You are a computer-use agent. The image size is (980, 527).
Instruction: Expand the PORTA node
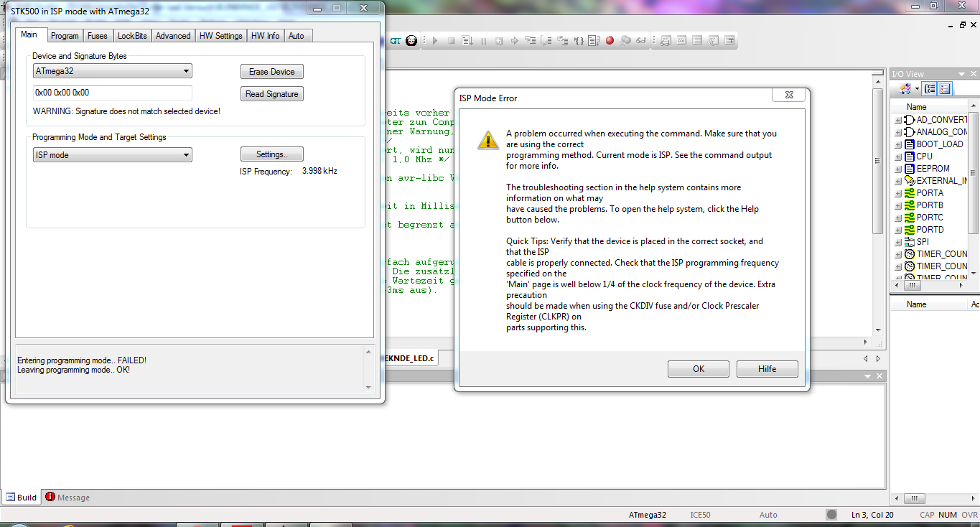coord(898,193)
